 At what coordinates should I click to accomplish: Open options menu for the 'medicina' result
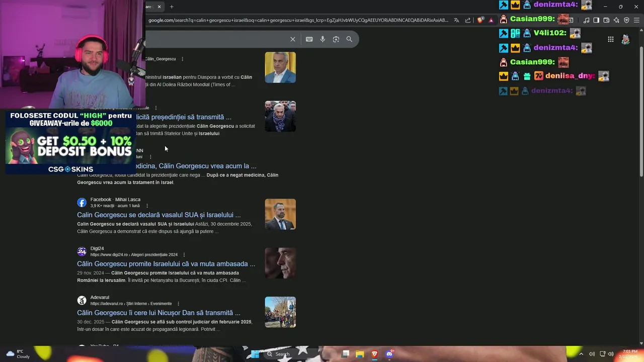click(x=150, y=157)
